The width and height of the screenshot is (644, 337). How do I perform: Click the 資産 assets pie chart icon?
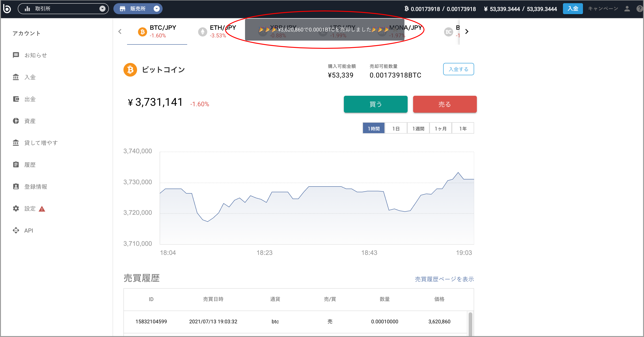tap(16, 121)
